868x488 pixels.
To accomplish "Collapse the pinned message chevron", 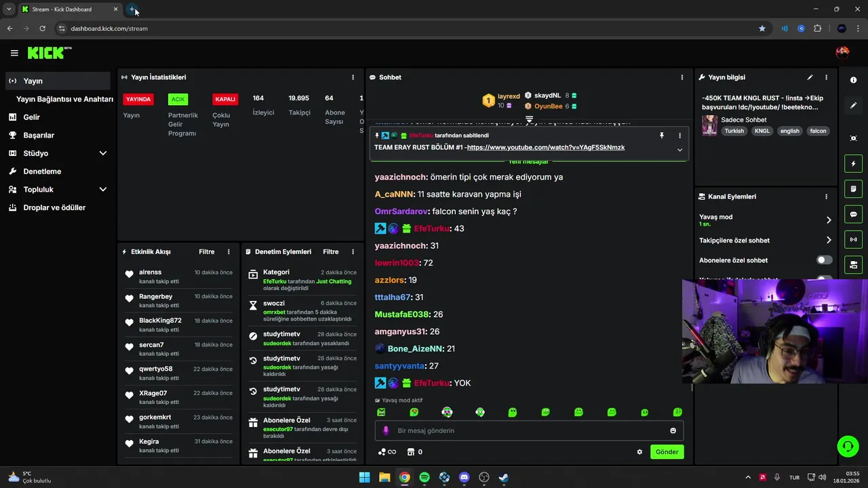I will point(679,150).
